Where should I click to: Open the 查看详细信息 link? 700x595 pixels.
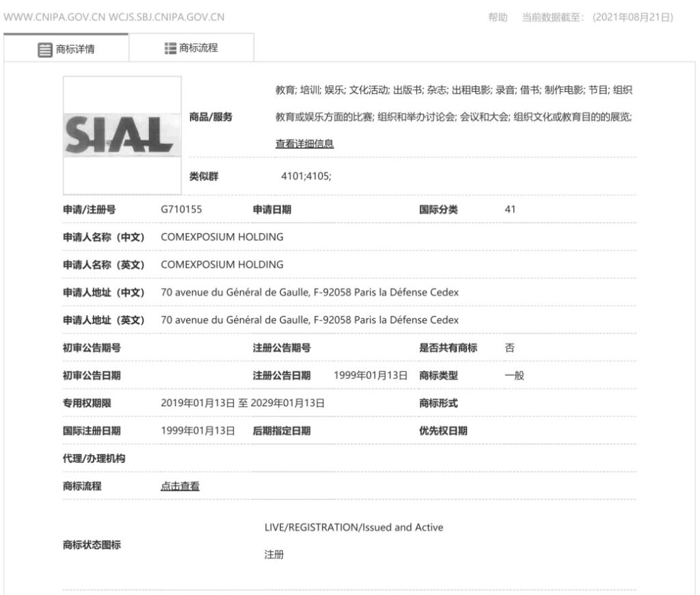304,144
